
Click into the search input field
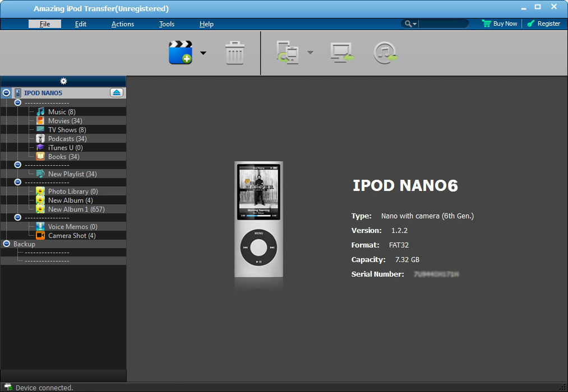coord(444,24)
